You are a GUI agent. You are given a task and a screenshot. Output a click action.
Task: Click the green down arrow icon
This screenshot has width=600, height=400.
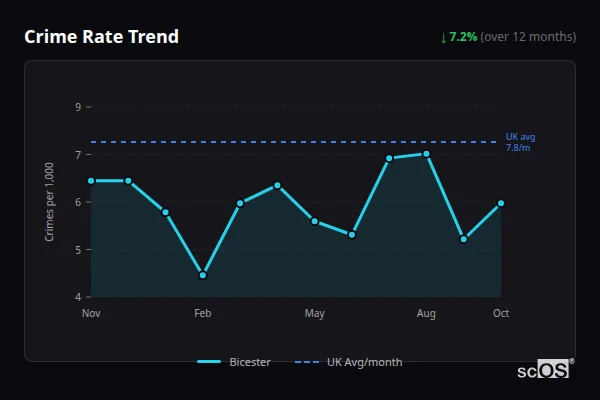click(x=443, y=38)
